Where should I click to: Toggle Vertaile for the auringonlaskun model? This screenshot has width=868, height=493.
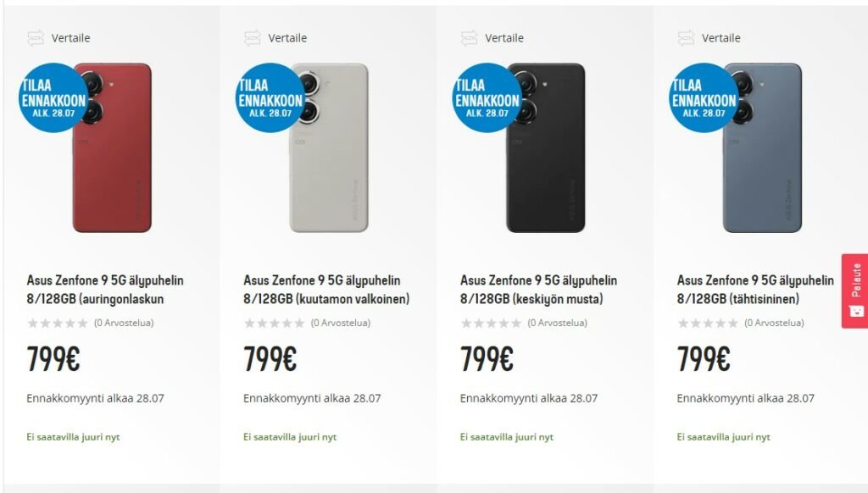click(x=70, y=38)
